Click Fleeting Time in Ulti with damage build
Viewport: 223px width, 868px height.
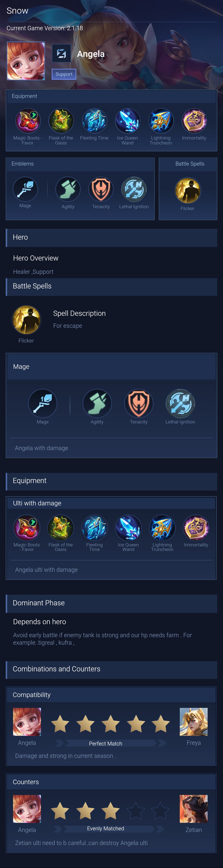tap(95, 527)
